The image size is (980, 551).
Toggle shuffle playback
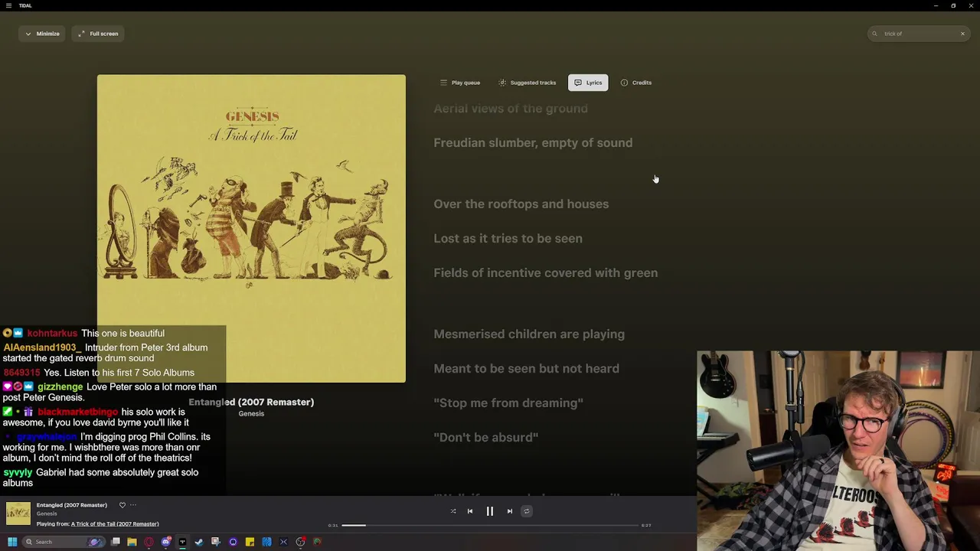pyautogui.click(x=453, y=511)
